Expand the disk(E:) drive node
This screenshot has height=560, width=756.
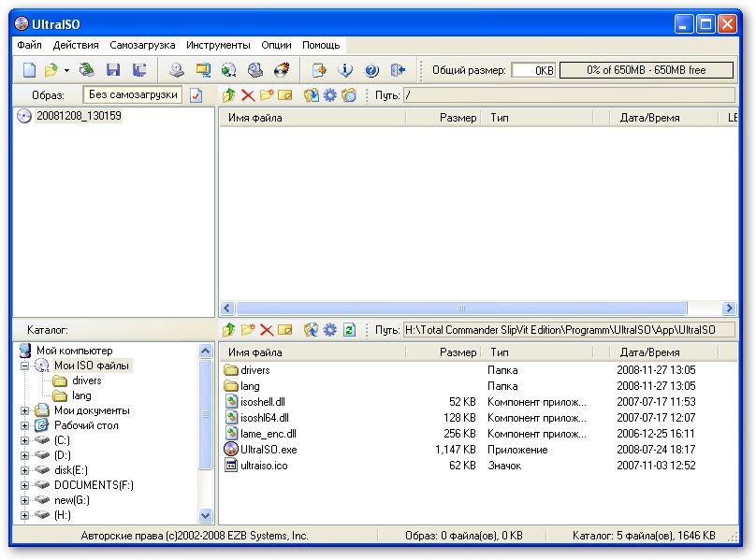pos(24,471)
